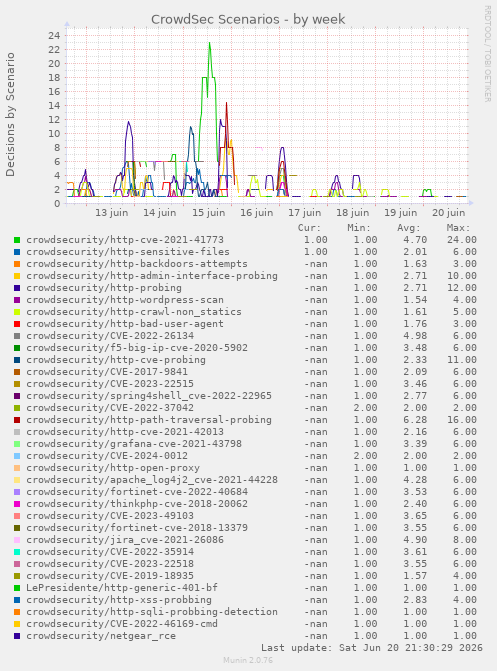
Task: Click the red swatch for http-bad-user-agent
Action: [x=17, y=324]
